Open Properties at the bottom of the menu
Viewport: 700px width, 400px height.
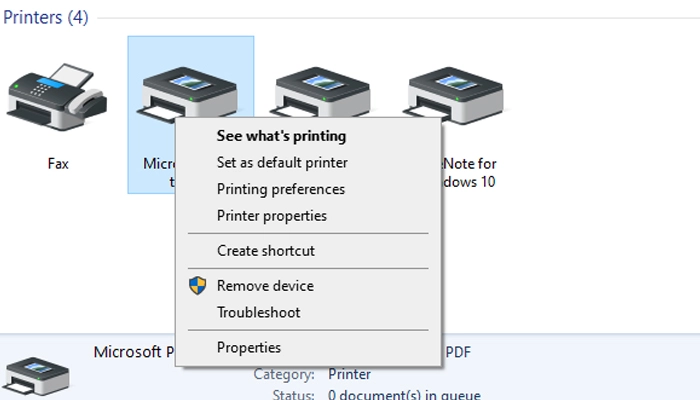click(x=249, y=348)
